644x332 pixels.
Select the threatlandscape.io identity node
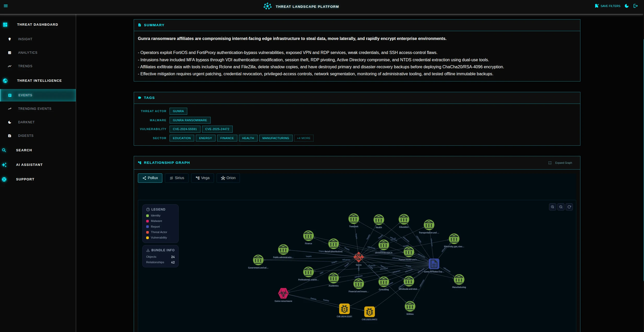click(384, 245)
